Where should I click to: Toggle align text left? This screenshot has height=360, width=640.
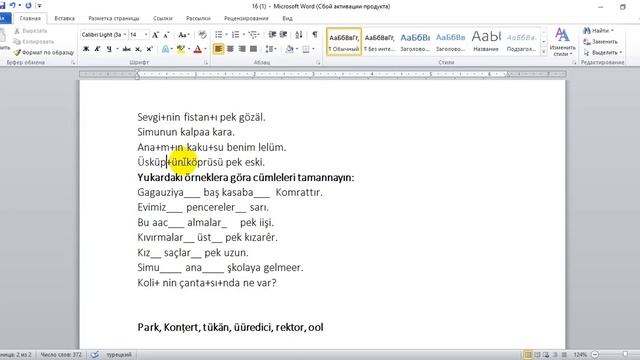click(218, 49)
